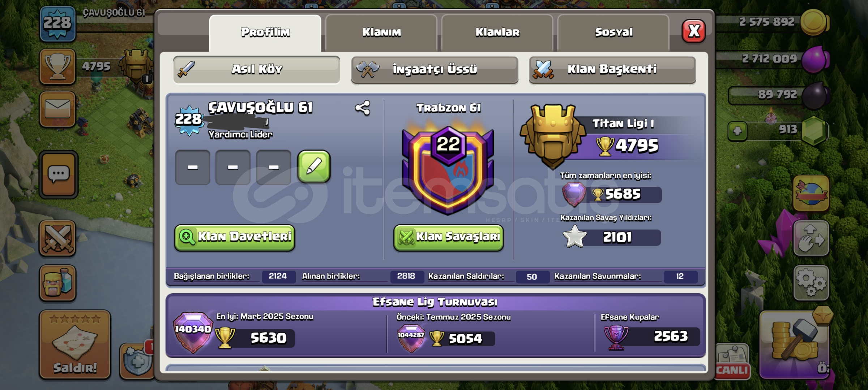The height and width of the screenshot is (390, 868).
Task: Open the settings gears icon
Action: (811, 283)
